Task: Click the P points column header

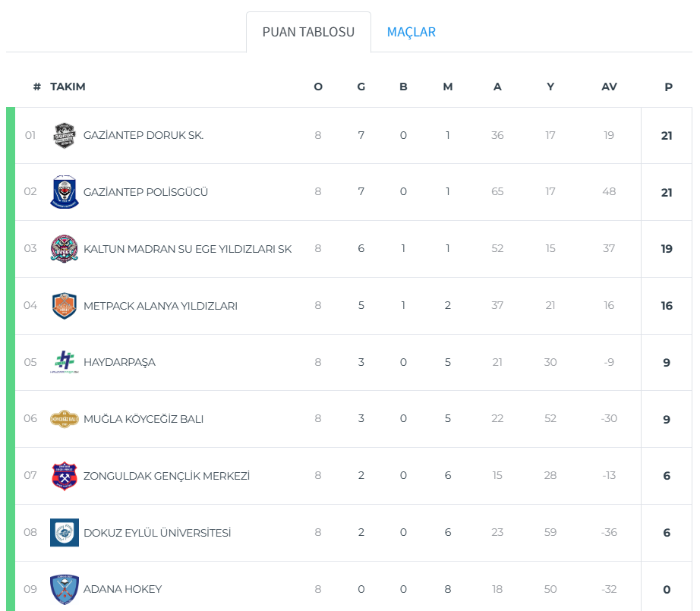Action: pos(668,87)
